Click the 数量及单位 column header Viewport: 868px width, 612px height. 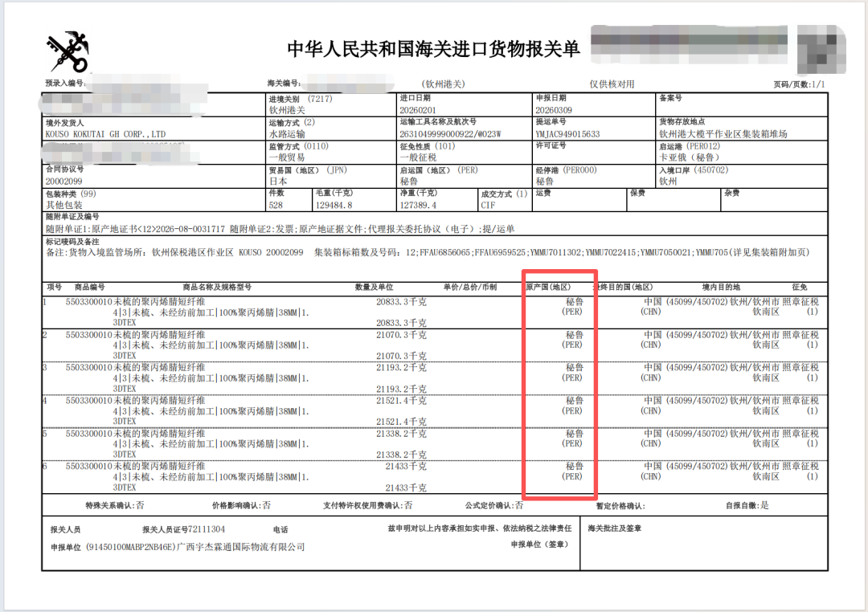point(374,288)
